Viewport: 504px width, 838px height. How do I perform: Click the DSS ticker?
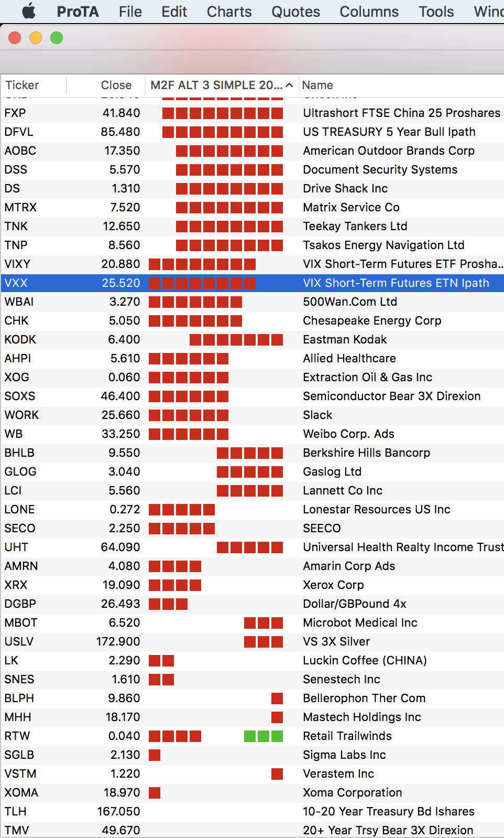(x=16, y=169)
